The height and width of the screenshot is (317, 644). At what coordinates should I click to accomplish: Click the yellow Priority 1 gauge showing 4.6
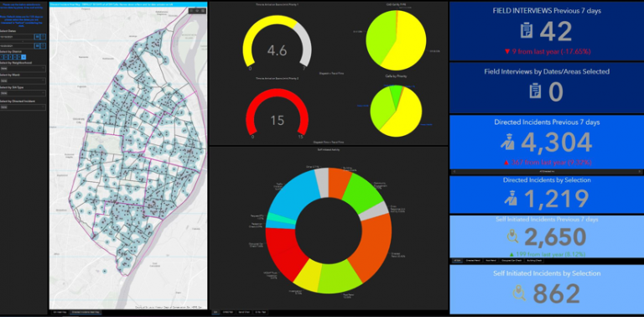coord(277,42)
